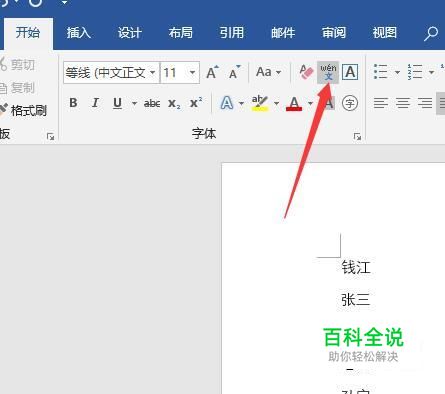Click the wén pinyin guide icon
This screenshot has height=394, width=445.
tap(328, 72)
